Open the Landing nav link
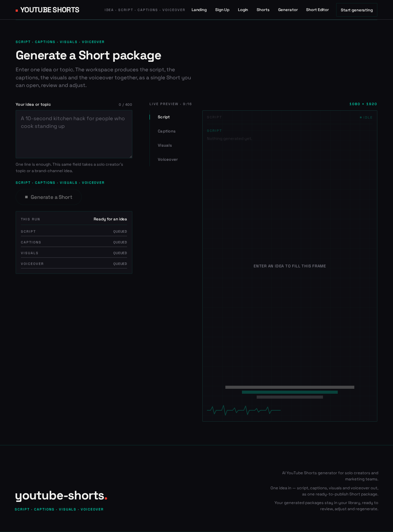393x532 pixels. point(199,10)
